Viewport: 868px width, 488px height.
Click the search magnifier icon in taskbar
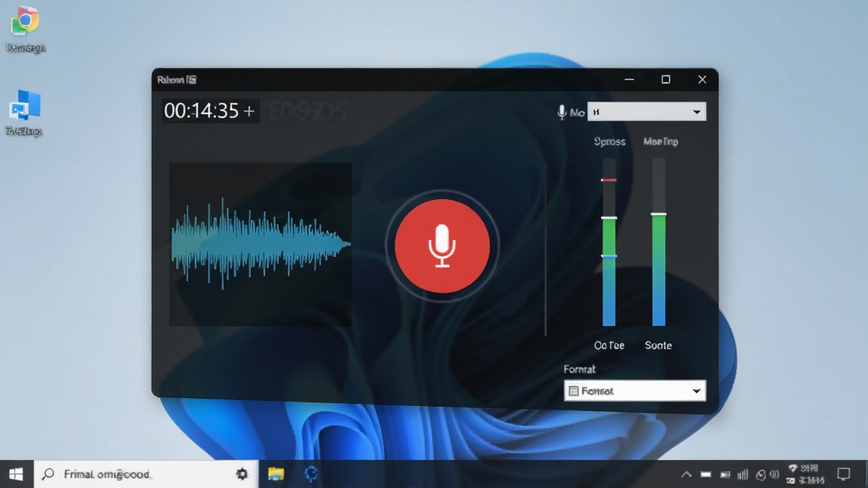[48, 474]
